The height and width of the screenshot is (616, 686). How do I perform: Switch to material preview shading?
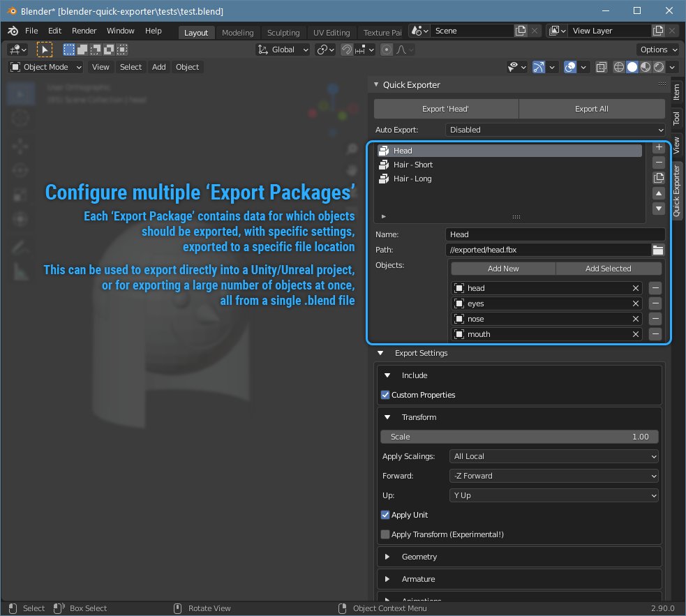[646, 68]
